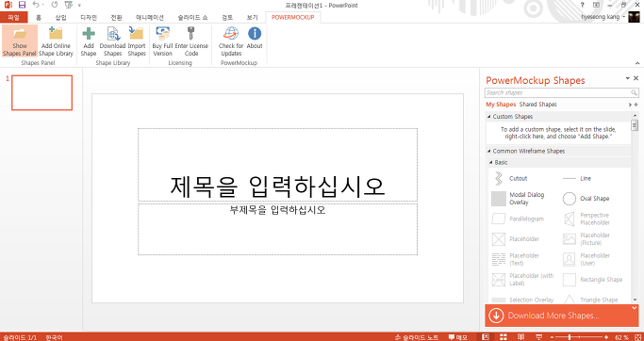644x341 pixels.
Task: Open the 파일 (File) tab
Action: coord(13,17)
